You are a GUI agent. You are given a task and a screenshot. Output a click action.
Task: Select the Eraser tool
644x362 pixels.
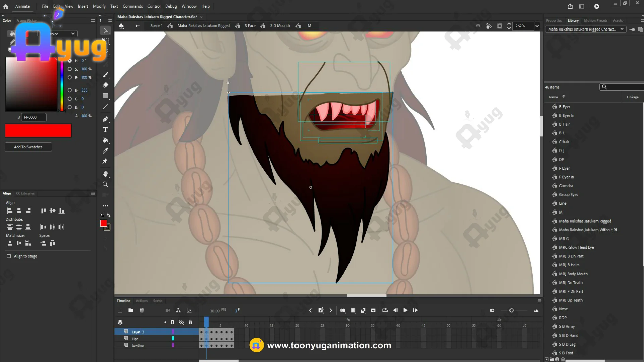(x=105, y=85)
